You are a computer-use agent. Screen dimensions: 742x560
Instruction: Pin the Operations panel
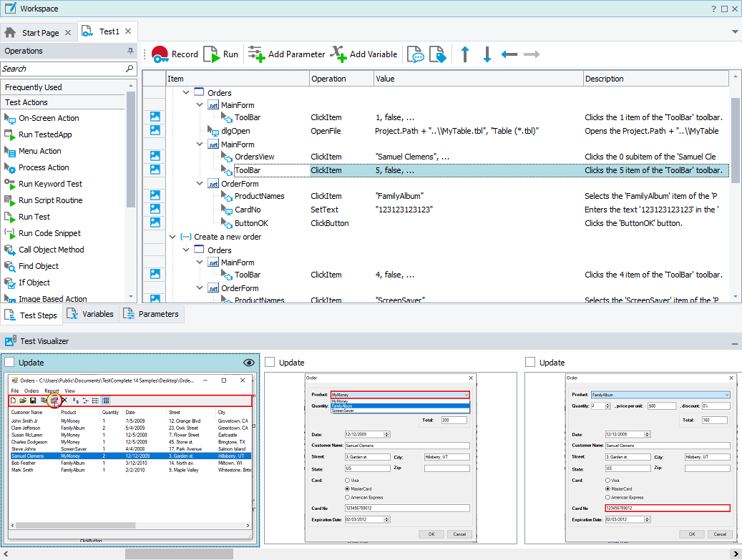[x=130, y=51]
